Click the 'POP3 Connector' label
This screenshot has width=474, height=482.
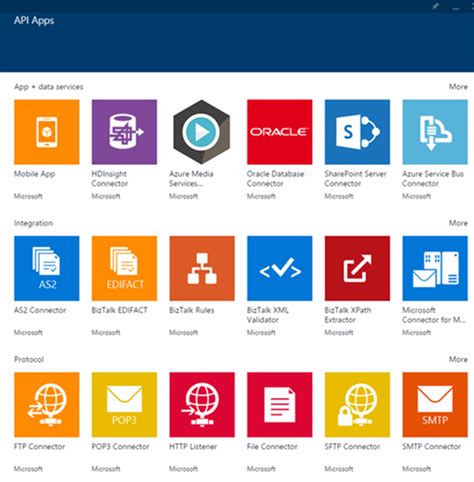(x=120, y=447)
